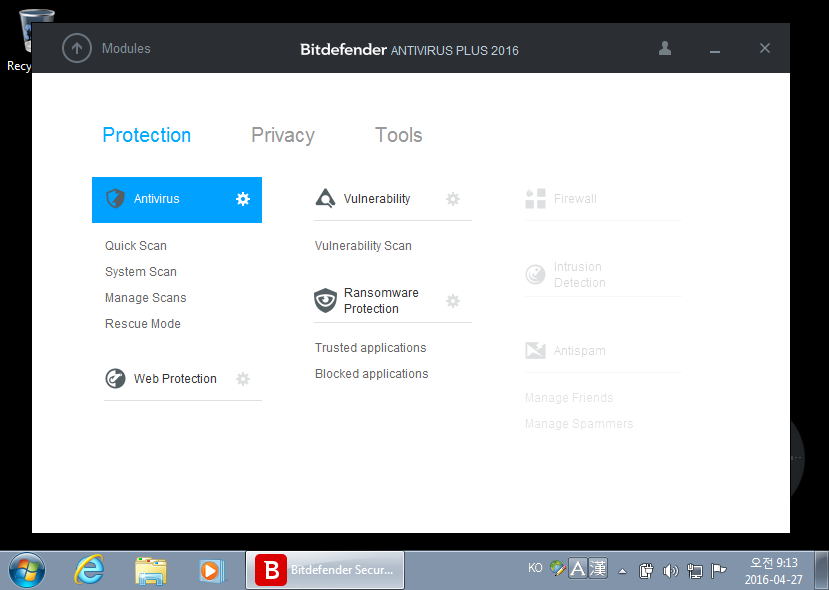Screen dimensions: 829x590
Task: Click the Web Protection compass icon
Action: 115,379
